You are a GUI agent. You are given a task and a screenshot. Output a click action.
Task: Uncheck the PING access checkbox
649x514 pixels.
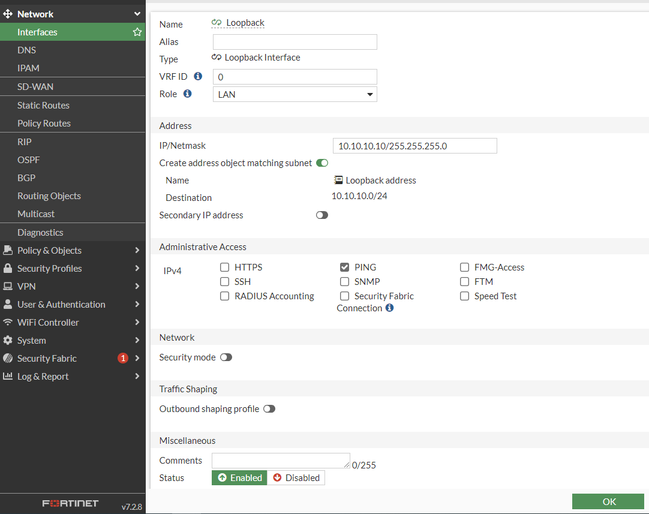click(345, 267)
